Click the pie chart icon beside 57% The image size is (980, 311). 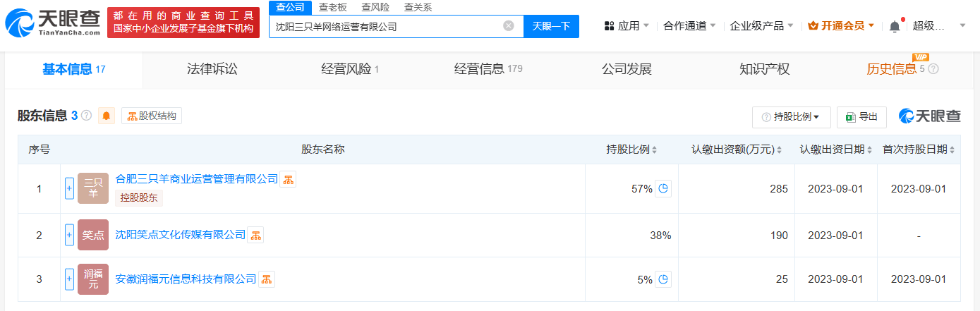[663, 188]
